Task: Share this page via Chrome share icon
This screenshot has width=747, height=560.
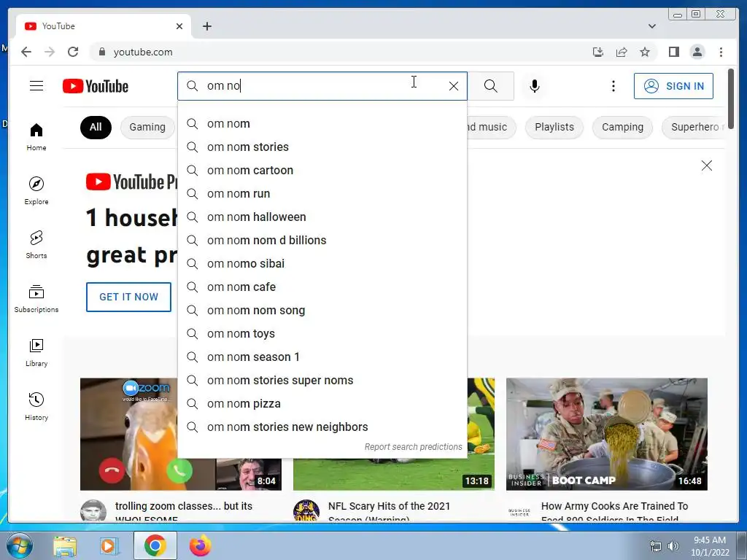Action: point(622,52)
